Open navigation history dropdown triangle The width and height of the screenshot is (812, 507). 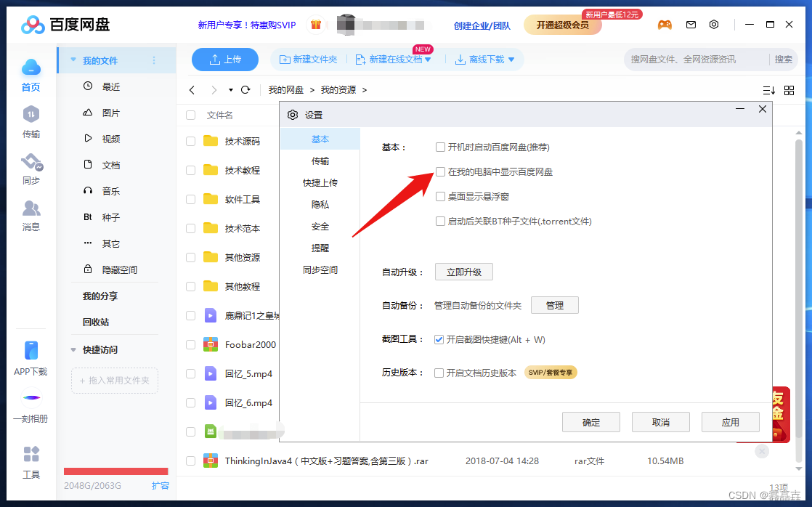pyautogui.click(x=230, y=90)
